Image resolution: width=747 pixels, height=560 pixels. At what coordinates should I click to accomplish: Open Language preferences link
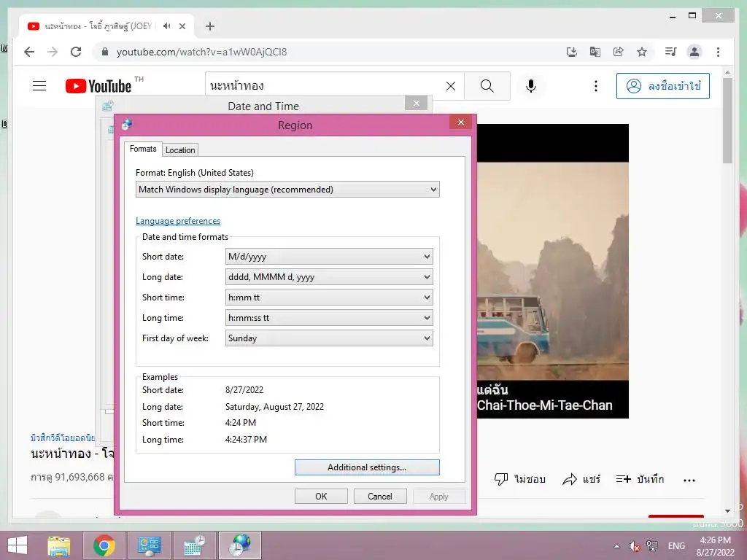[178, 221]
